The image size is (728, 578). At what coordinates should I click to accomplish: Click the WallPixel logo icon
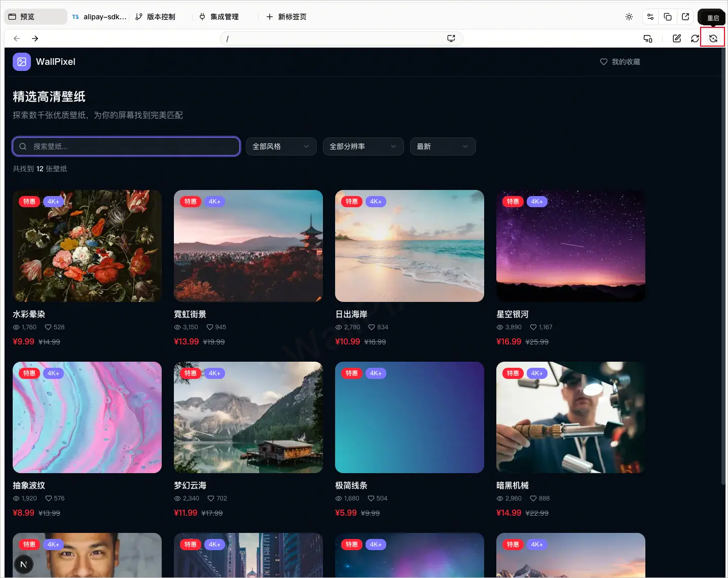[22, 62]
